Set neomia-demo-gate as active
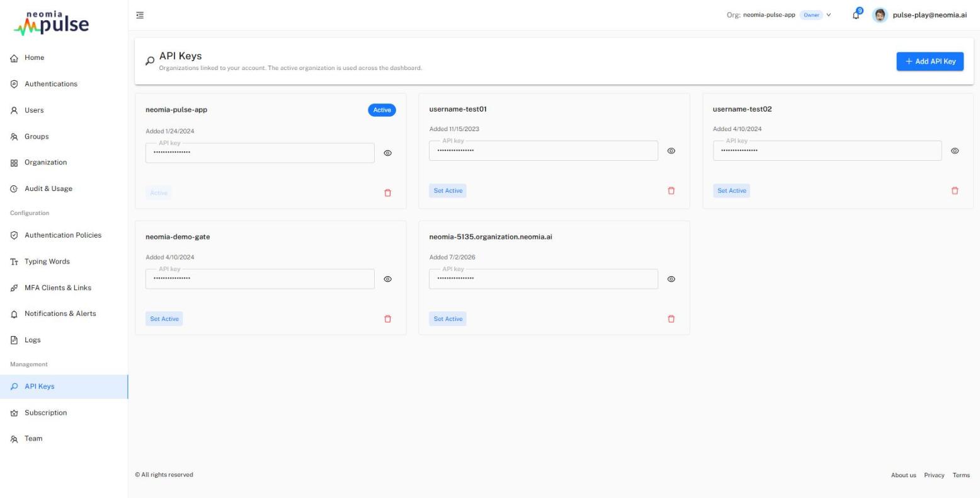Image resolution: width=980 pixels, height=498 pixels. click(x=164, y=319)
